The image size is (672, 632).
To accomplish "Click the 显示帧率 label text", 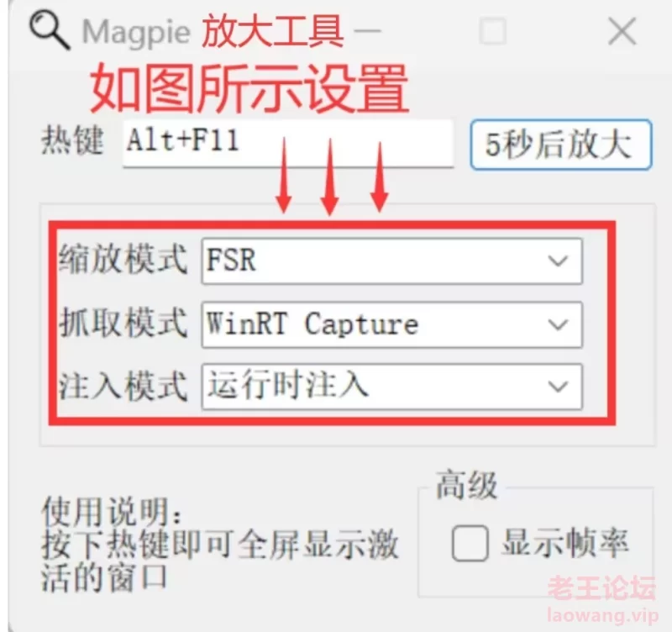I will click(565, 543).
